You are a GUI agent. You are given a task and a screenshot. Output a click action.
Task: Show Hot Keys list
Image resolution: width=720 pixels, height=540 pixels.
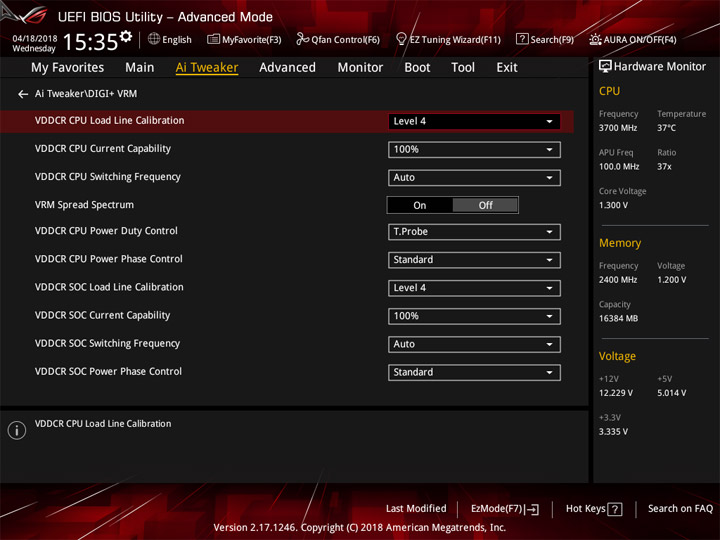tap(585, 509)
